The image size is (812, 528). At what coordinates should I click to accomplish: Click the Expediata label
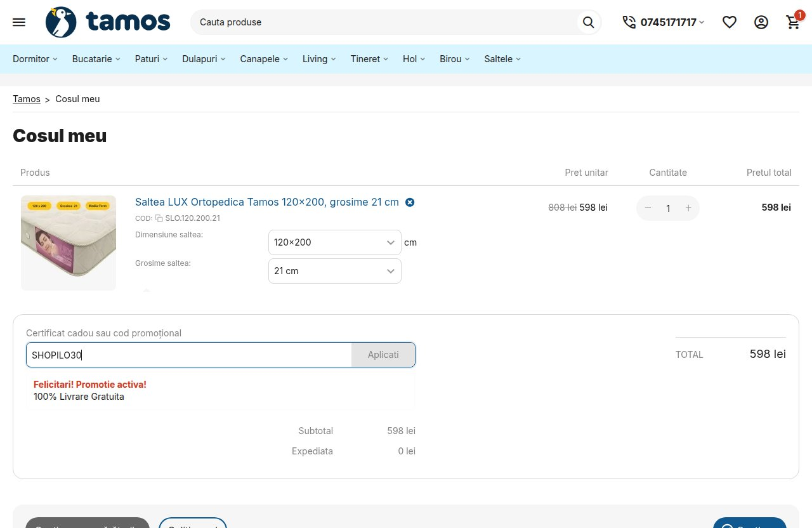pos(312,451)
